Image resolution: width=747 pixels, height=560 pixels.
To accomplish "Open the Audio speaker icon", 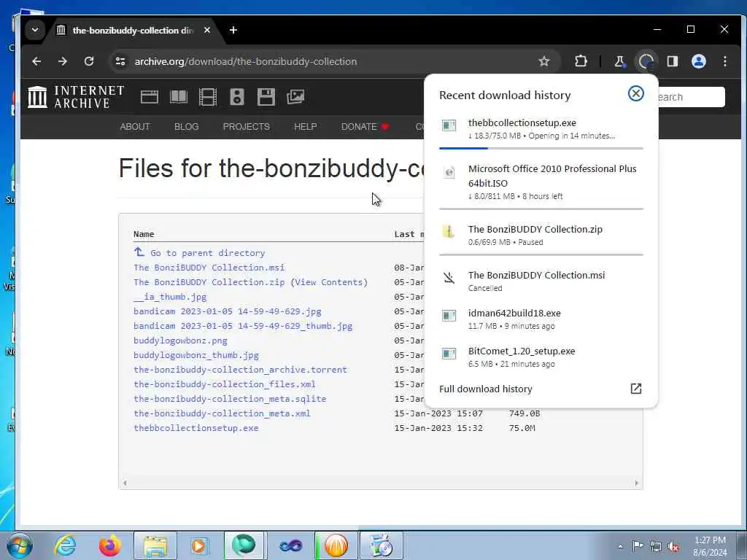I will click(237, 97).
